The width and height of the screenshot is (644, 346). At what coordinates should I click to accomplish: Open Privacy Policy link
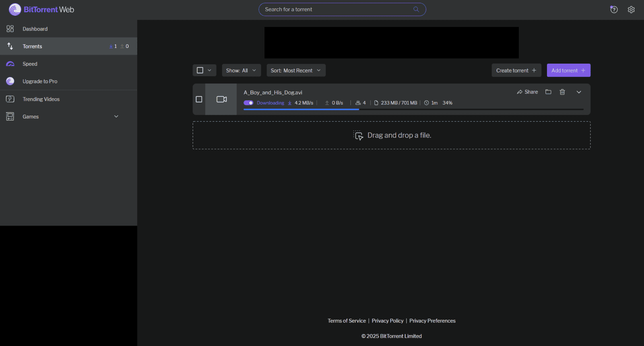click(388, 321)
